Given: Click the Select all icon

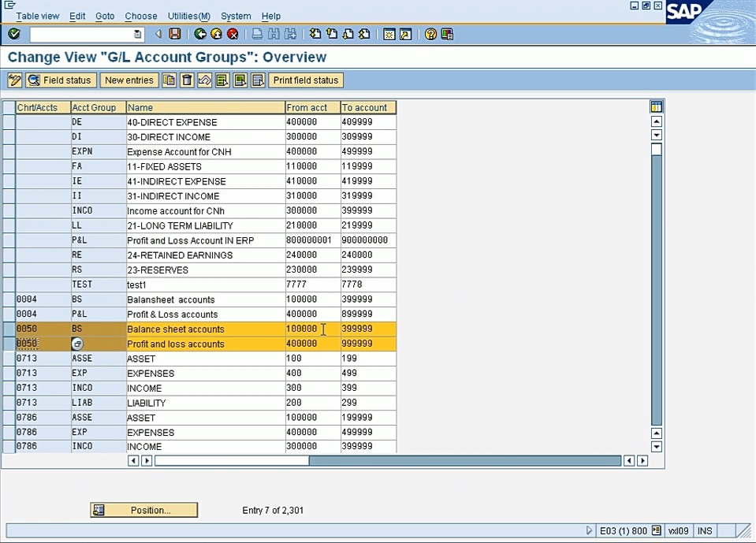Looking at the screenshot, I should tap(222, 80).
